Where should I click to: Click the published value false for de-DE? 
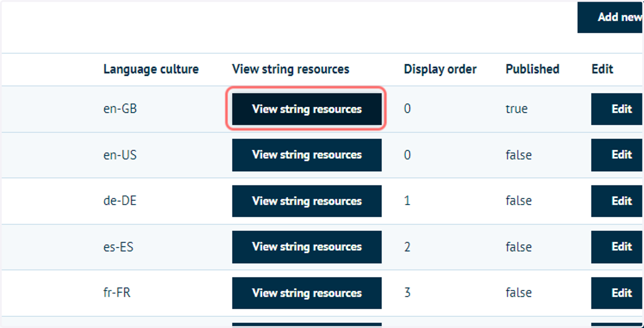point(518,201)
